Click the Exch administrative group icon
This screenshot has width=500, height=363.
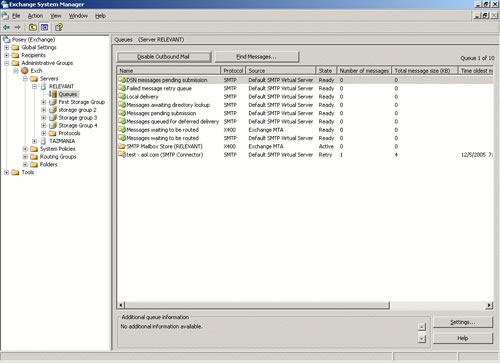(x=25, y=71)
